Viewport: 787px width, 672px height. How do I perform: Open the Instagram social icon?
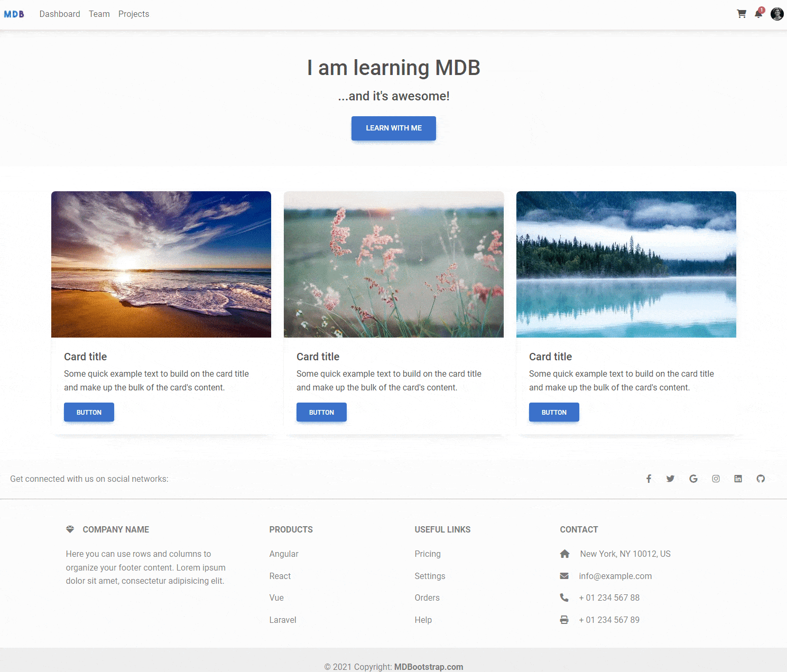tap(716, 479)
